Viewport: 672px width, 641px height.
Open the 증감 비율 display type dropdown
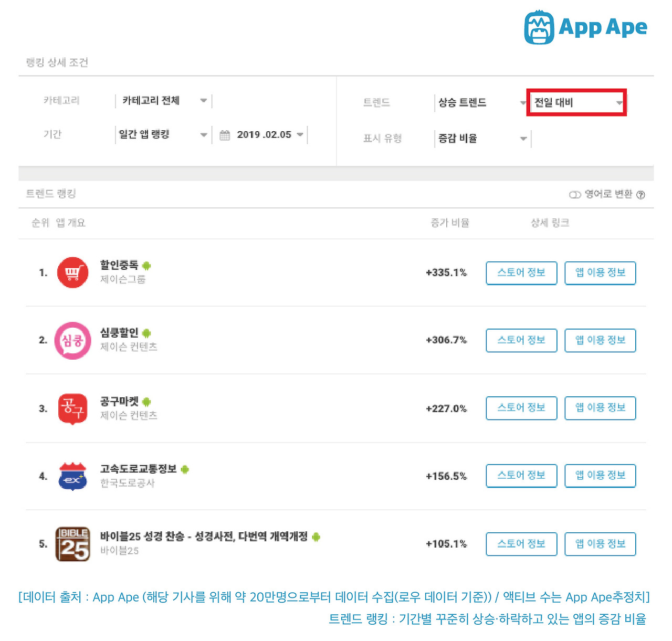pyautogui.click(x=482, y=139)
